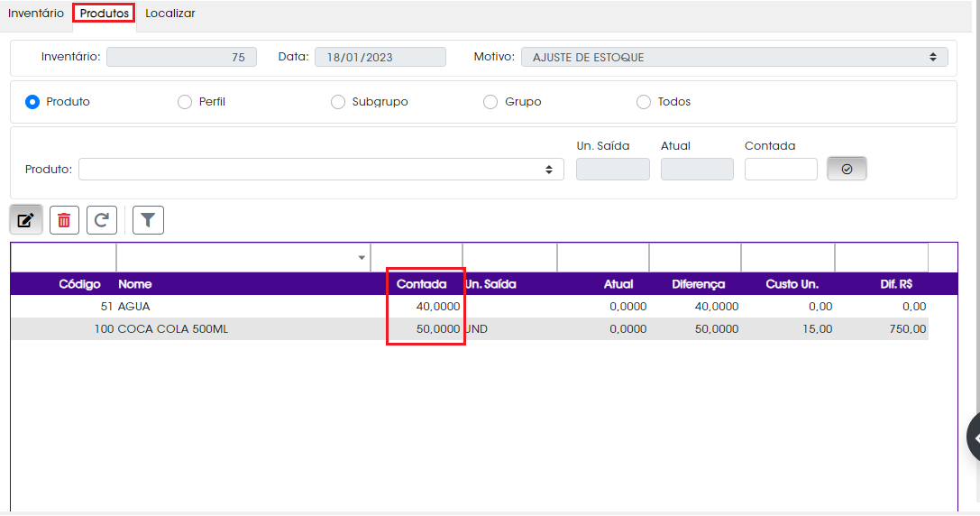Click the Atual field above the grid

pos(697,170)
